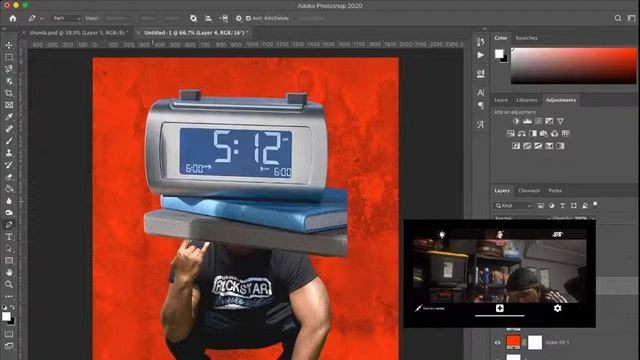This screenshot has width=640, height=360.
Task: Toggle the Auto Add/Delete checkbox
Action: (248, 18)
